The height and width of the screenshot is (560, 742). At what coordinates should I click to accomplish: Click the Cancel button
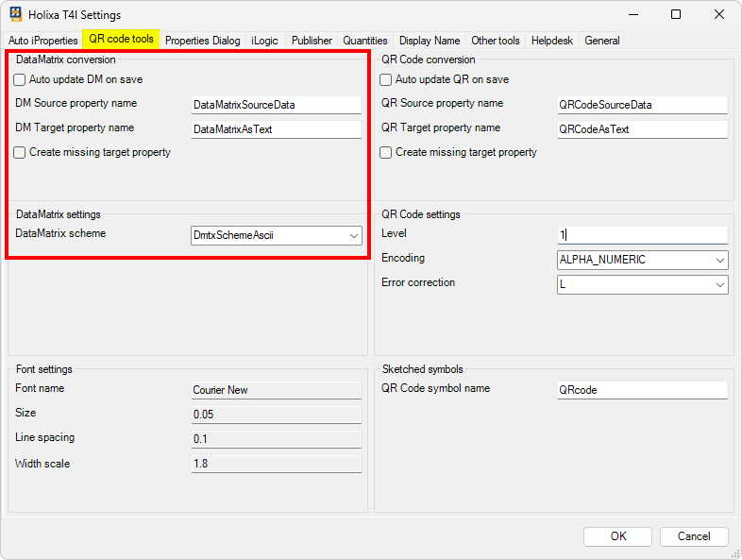[694, 536]
